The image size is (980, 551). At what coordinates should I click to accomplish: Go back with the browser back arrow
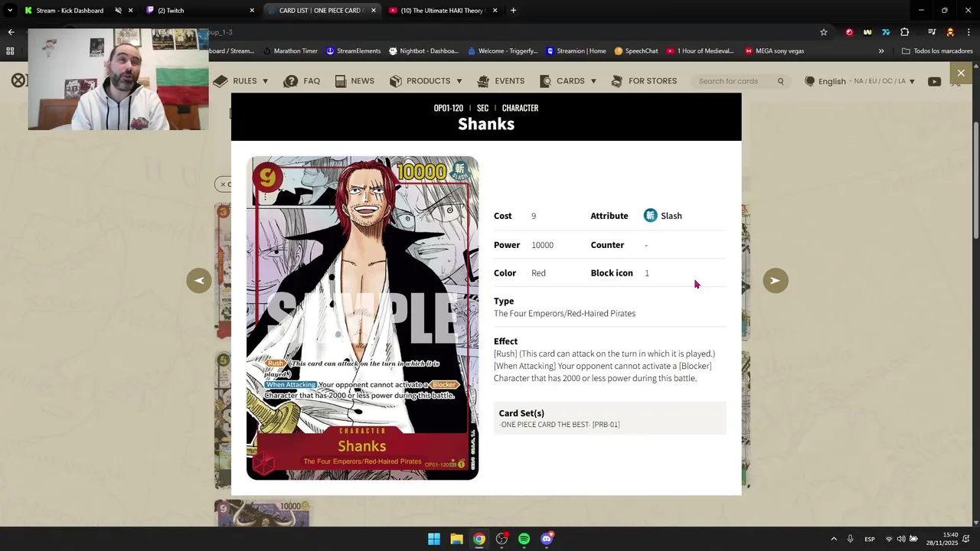click(x=11, y=32)
